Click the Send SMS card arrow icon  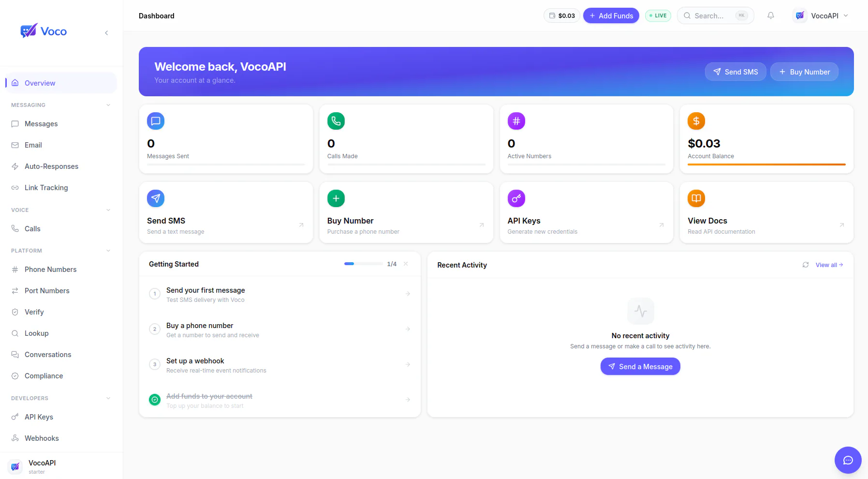pos(301,225)
